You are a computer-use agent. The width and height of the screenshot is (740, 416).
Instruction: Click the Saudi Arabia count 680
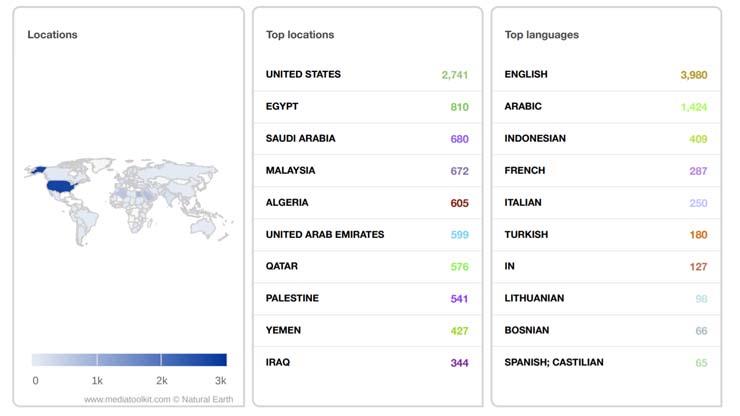click(459, 139)
